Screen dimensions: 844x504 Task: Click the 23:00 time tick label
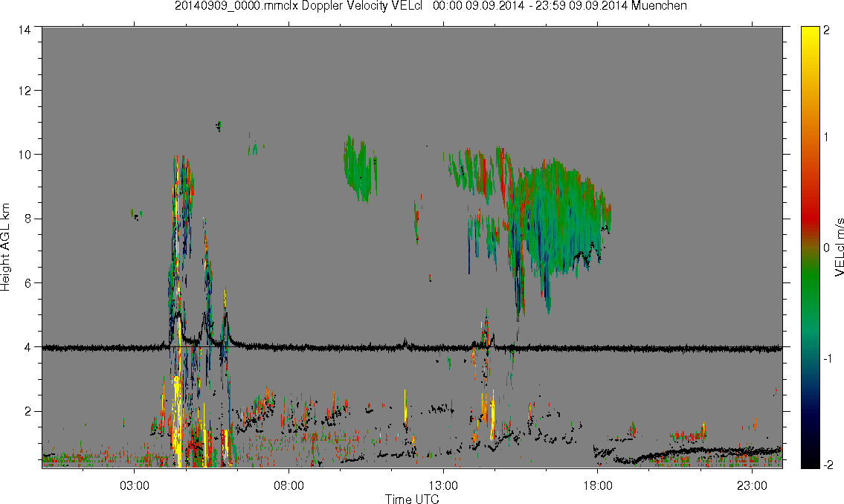[752, 485]
